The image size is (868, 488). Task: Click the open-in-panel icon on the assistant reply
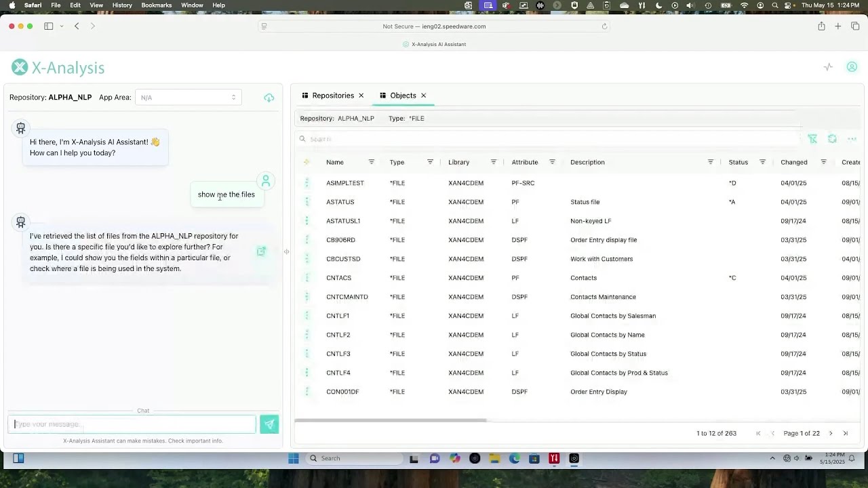tap(261, 251)
